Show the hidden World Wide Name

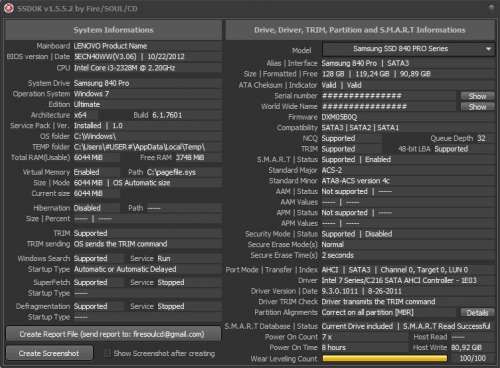point(477,107)
